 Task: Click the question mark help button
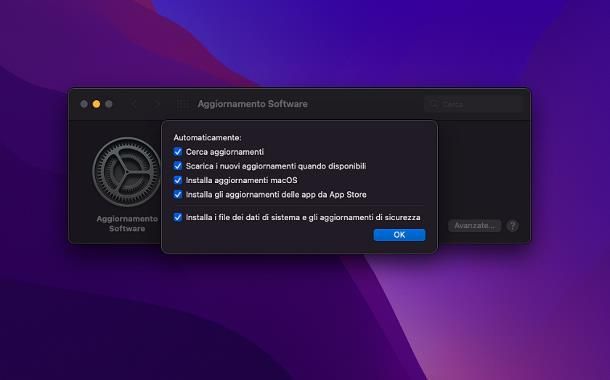[512, 226]
